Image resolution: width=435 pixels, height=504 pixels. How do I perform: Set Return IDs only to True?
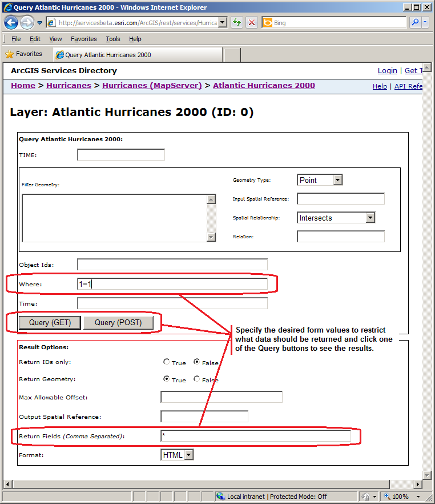pyautogui.click(x=166, y=362)
